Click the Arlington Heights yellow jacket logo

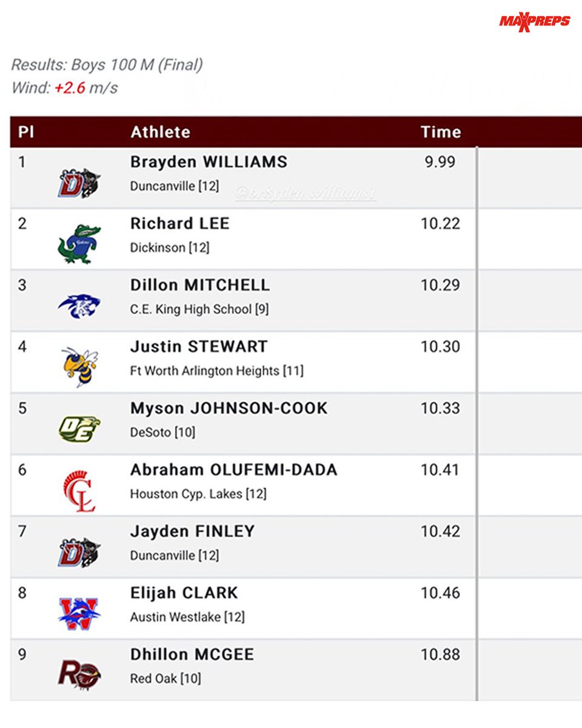pyautogui.click(x=79, y=366)
